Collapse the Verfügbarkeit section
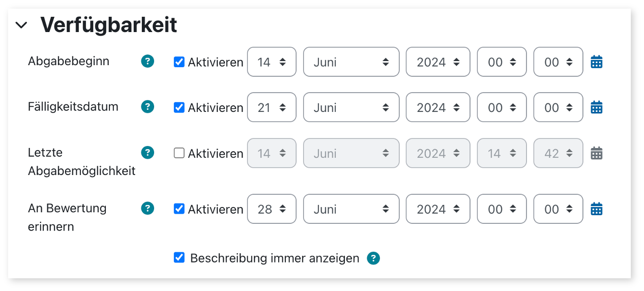The height and width of the screenshot is (291, 644). pos(21,25)
